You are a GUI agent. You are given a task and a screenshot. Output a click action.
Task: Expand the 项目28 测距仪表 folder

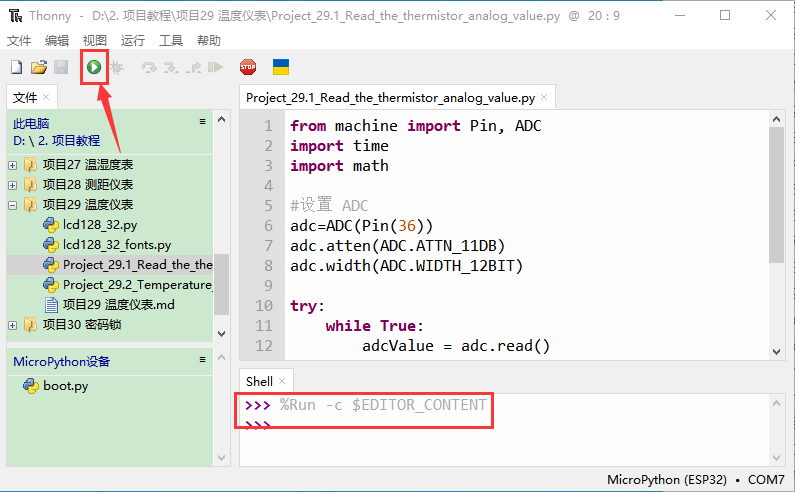coord(13,185)
